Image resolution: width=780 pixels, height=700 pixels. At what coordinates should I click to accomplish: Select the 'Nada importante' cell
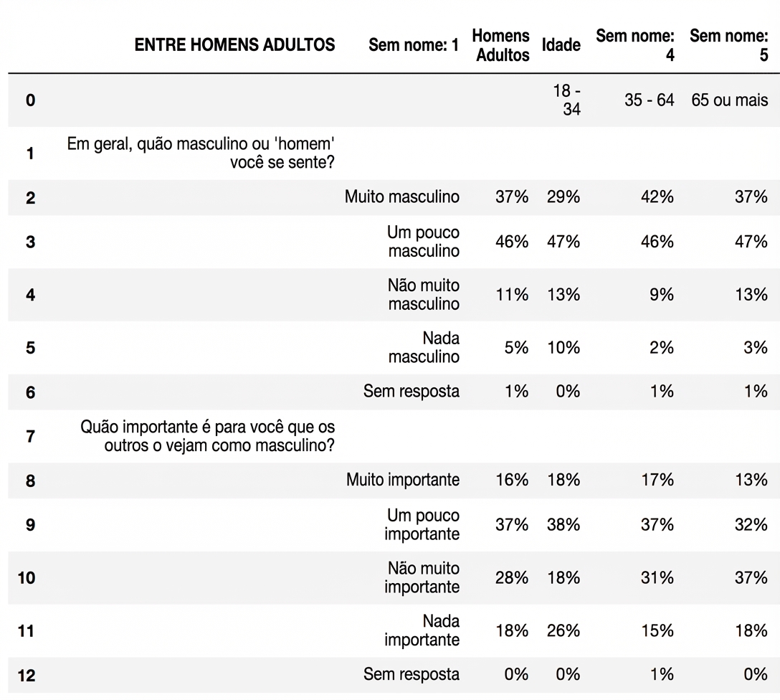pyautogui.click(x=422, y=630)
